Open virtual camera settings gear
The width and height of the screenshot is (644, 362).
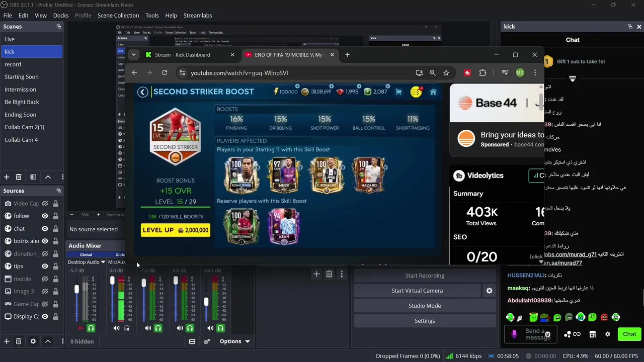489,291
